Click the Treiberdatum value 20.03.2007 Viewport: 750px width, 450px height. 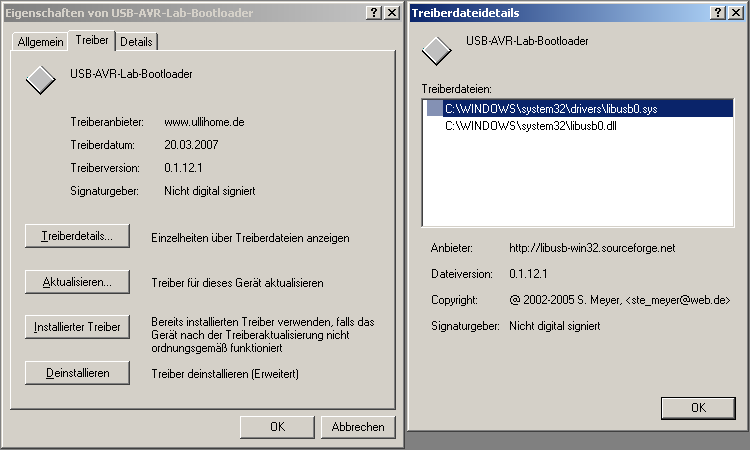pyautogui.click(x=191, y=145)
